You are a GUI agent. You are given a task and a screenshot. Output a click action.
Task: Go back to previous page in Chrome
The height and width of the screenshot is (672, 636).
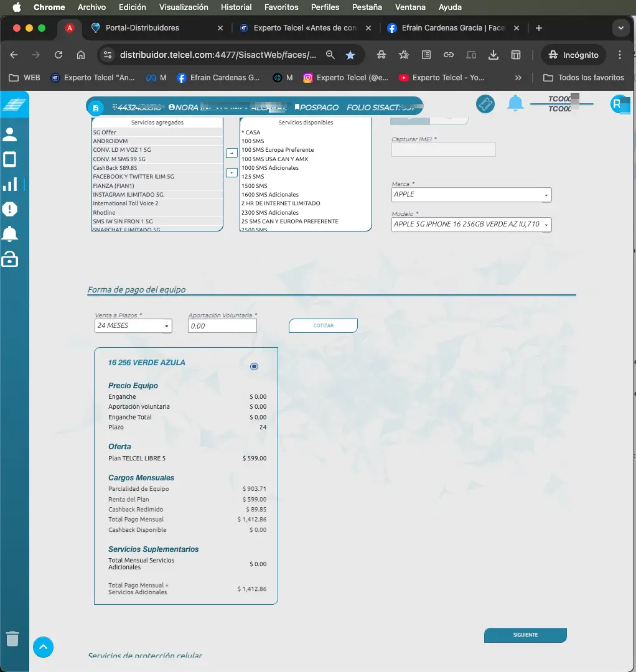pyautogui.click(x=14, y=55)
